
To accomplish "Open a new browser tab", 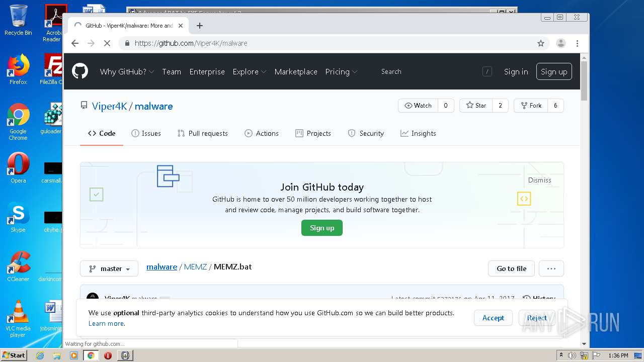I will click(200, 26).
